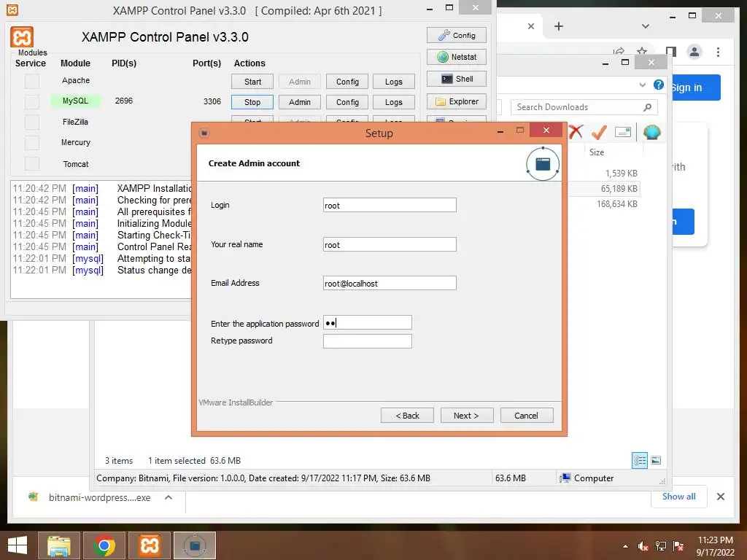Click orange checkmark icon in Explorer toolbar
The height and width of the screenshot is (560, 747).
599,132
